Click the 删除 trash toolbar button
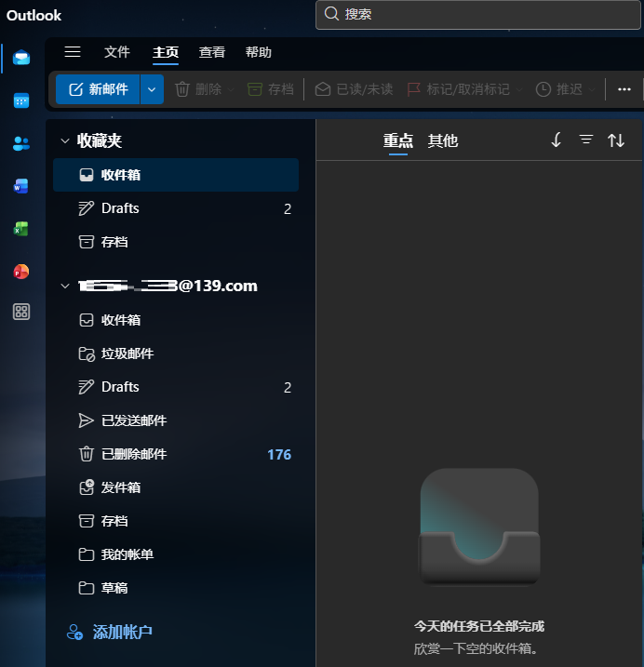644x667 pixels. click(199, 89)
